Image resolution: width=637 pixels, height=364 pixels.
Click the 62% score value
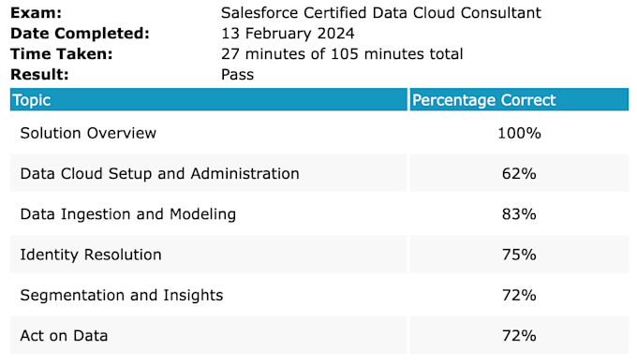519,174
